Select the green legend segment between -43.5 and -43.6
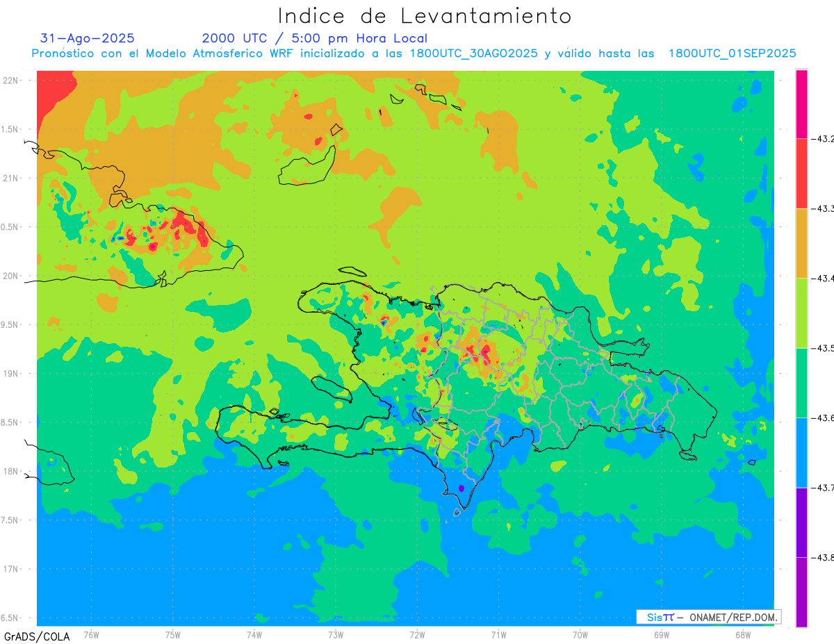The height and width of the screenshot is (644, 834). pyautogui.click(x=801, y=383)
